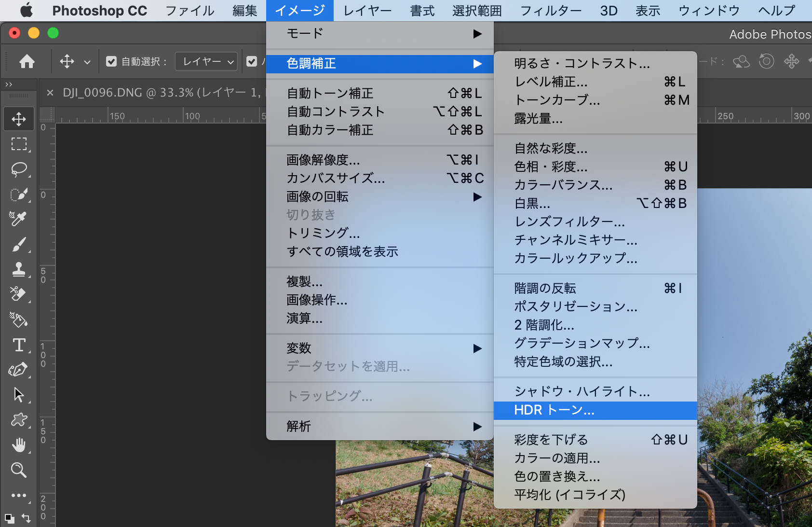Click the 3D orbit icon in options bar

[741, 61]
